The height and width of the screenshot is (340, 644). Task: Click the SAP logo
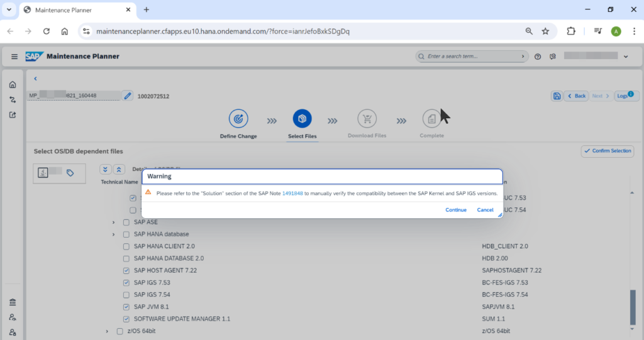[34, 57]
